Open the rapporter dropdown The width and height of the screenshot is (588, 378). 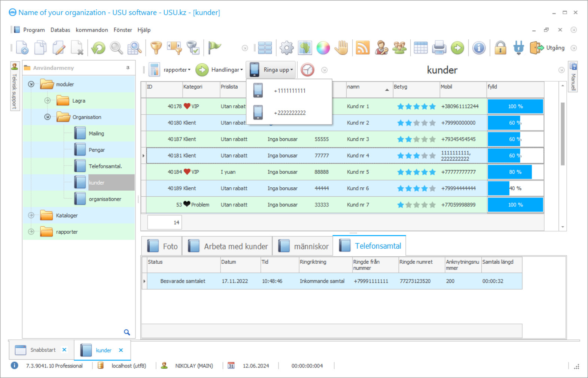coord(177,70)
